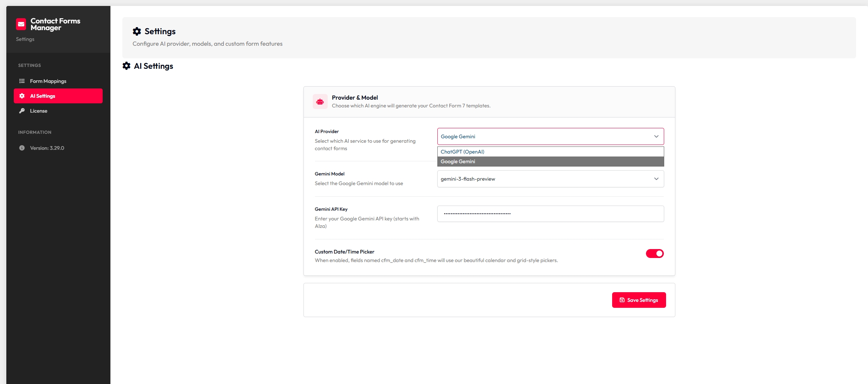Click inside the Gemini API Key field

pos(550,214)
